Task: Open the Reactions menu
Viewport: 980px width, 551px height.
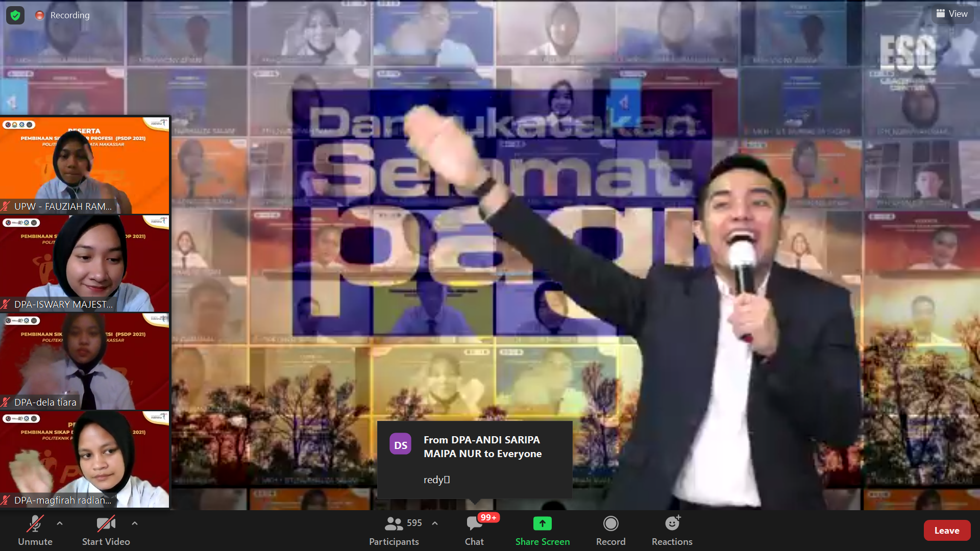Action: [672, 531]
